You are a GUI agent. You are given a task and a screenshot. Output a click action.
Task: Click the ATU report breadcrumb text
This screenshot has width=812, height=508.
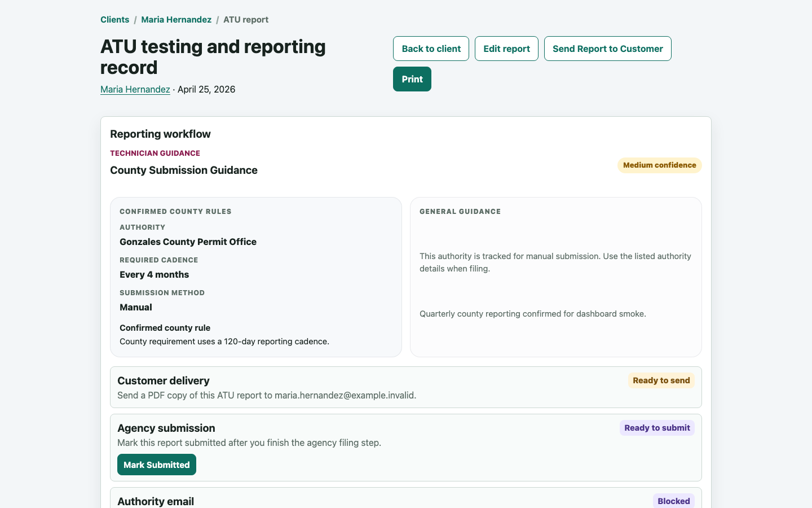tap(246, 20)
